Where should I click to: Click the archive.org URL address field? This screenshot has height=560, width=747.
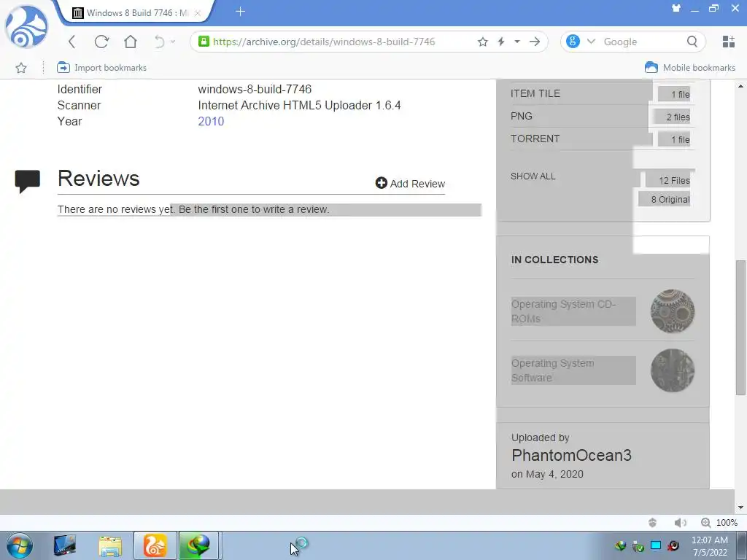324,42
